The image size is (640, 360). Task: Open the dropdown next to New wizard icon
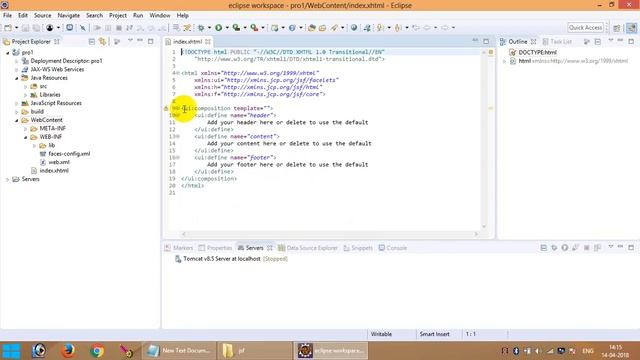tap(16, 28)
